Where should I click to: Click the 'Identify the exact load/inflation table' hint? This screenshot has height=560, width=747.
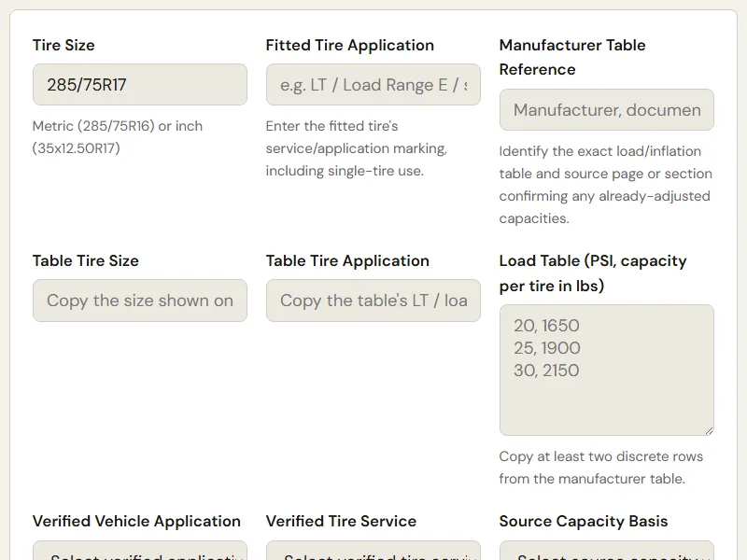(605, 185)
